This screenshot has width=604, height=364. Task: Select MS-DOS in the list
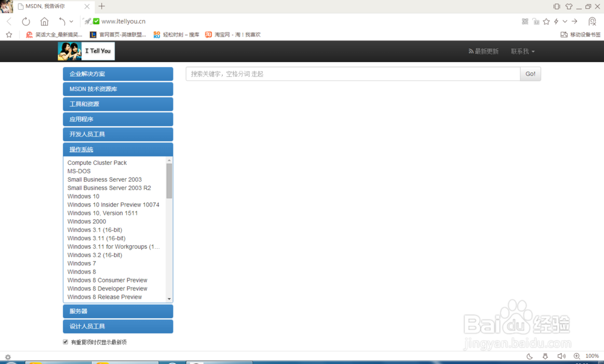(79, 171)
